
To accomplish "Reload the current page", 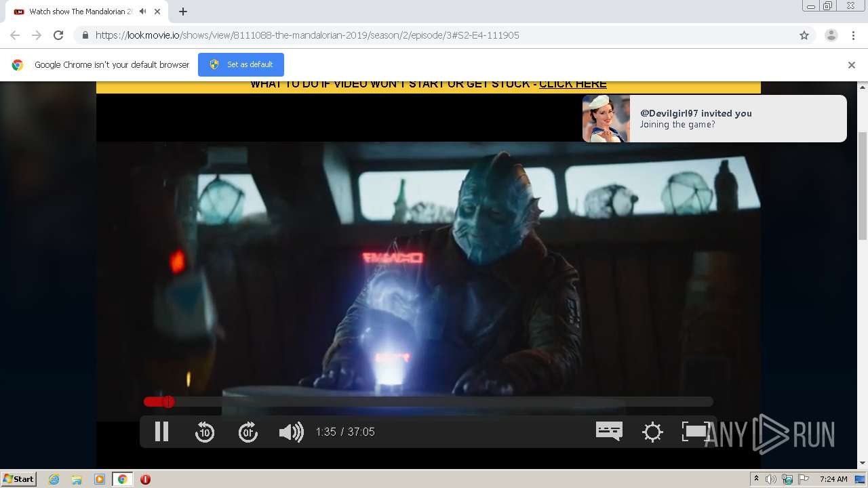I will tap(58, 35).
